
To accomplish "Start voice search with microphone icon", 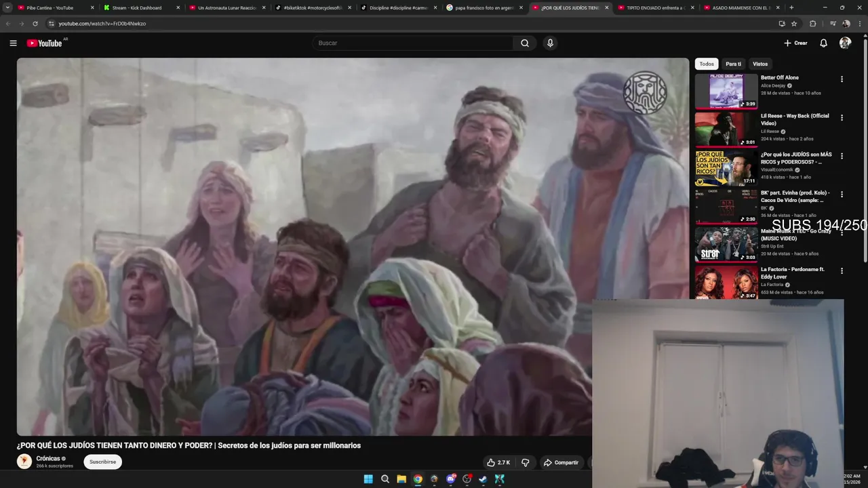I will 550,43.
